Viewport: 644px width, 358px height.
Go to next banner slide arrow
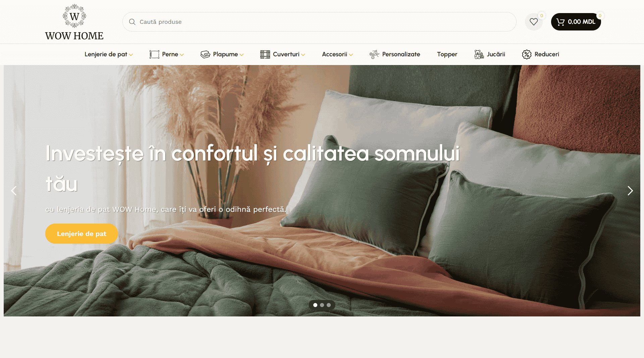[630, 191]
